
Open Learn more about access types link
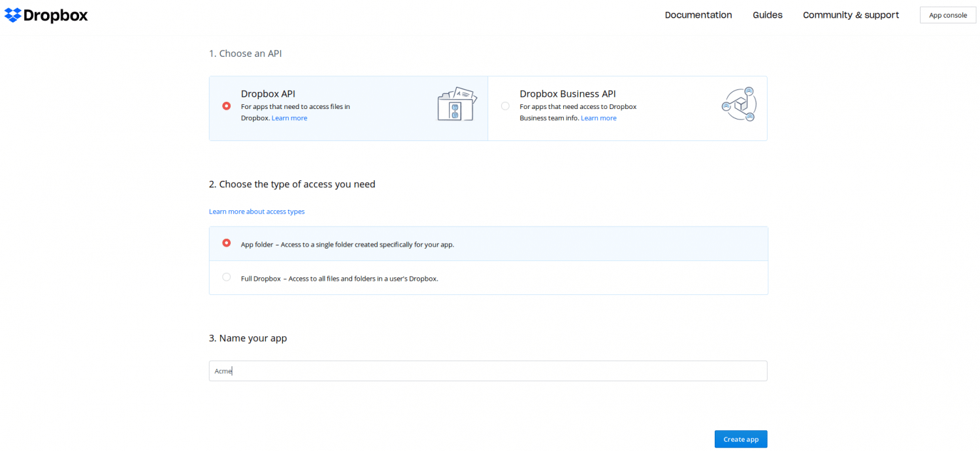coord(257,211)
